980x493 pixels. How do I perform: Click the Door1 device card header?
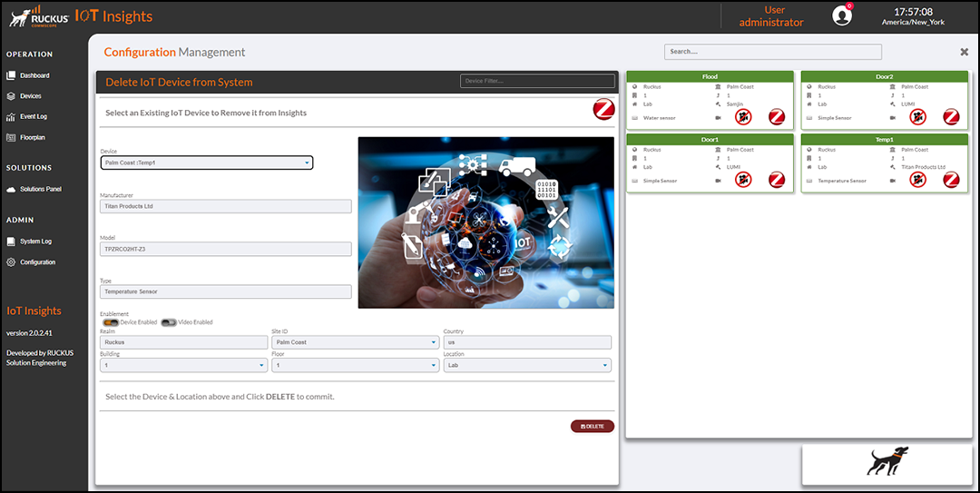click(710, 140)
